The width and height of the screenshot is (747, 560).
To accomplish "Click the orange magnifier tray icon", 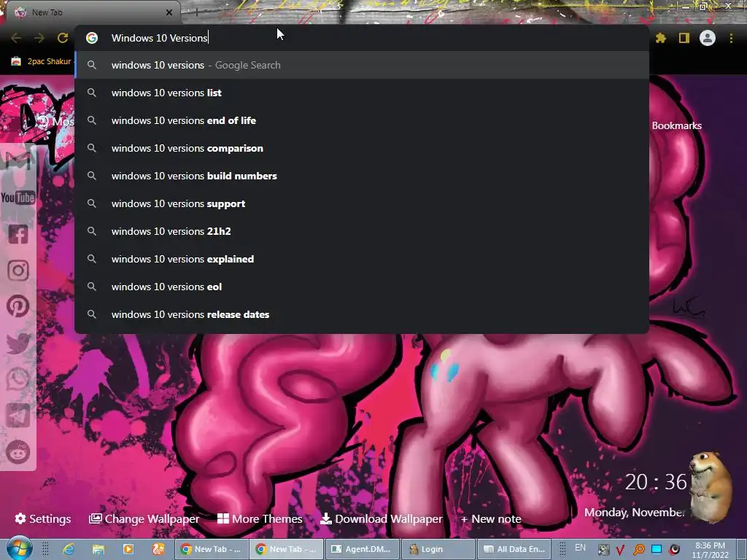I will coord(638,550).
